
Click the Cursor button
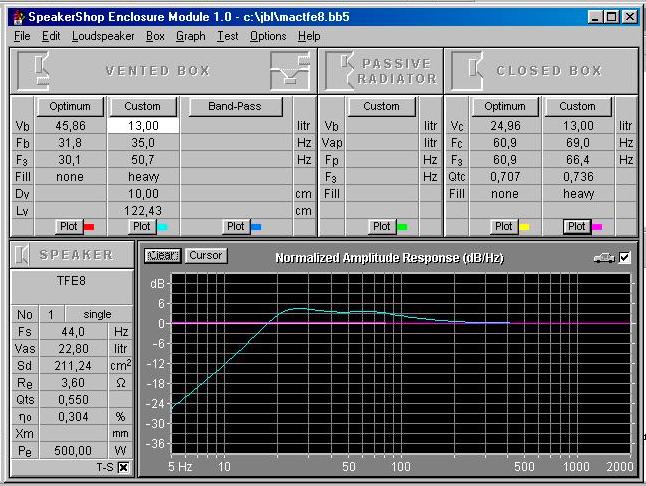point(206,256)
